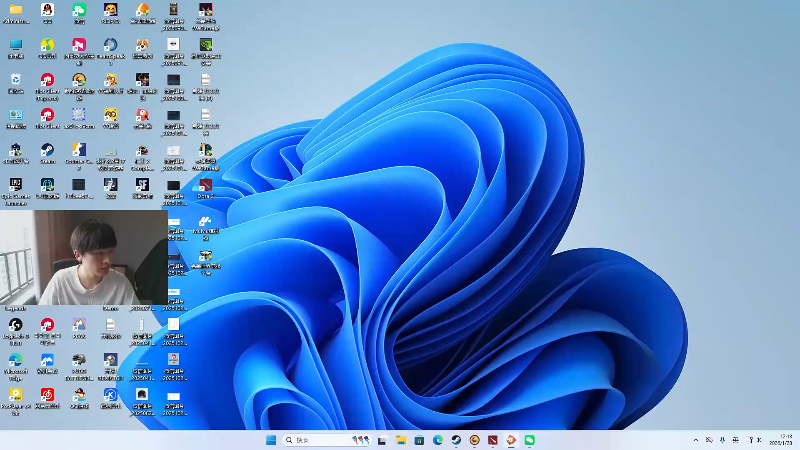Open the Recycle Bin on desktop

point(16,80)
